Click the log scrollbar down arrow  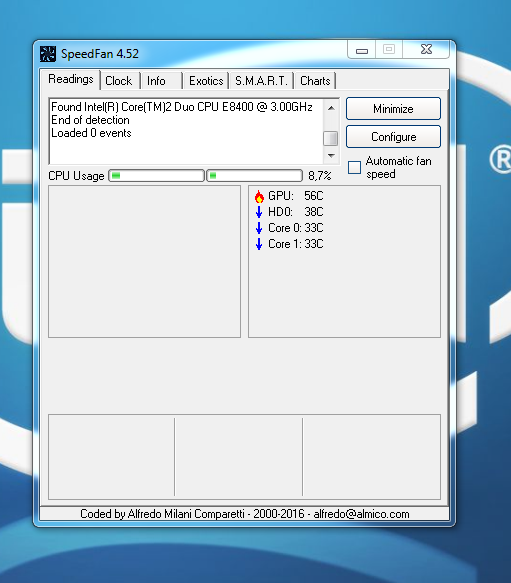click(331, 155)
